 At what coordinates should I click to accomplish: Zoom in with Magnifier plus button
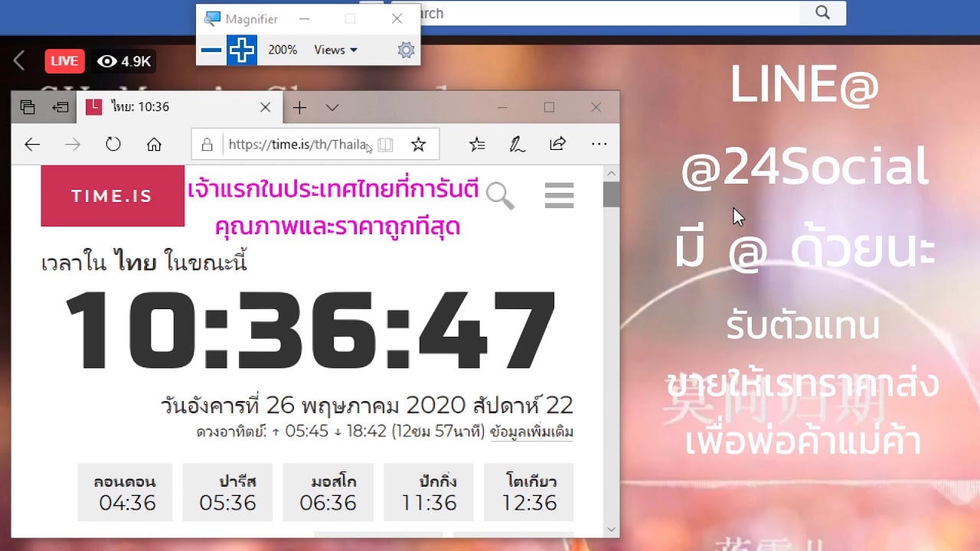242,51
